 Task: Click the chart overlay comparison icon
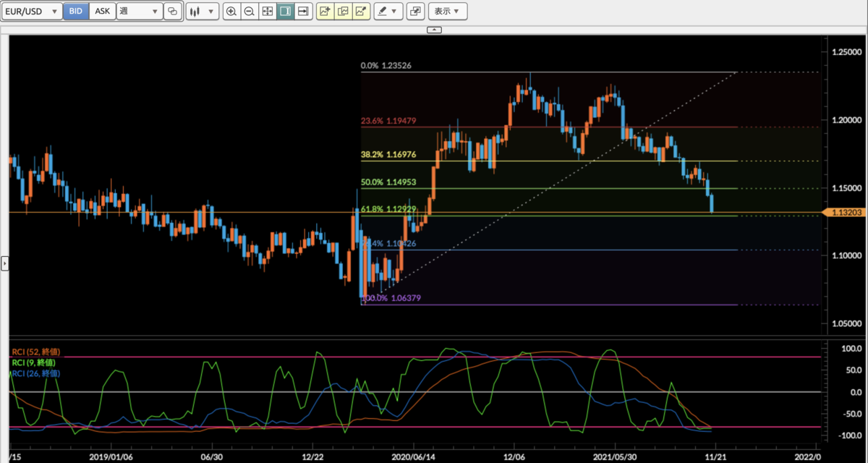[342, 11]
